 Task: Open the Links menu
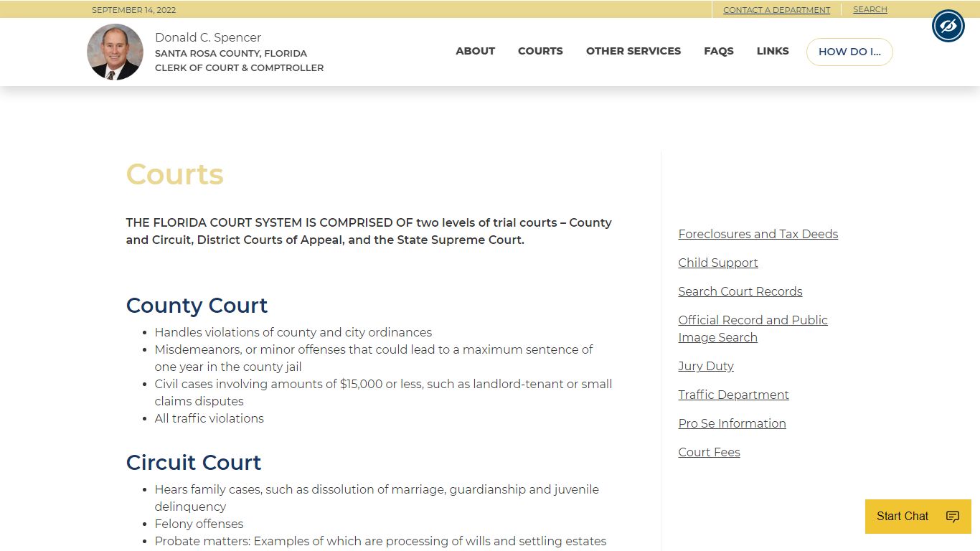[x=773, y=51]
